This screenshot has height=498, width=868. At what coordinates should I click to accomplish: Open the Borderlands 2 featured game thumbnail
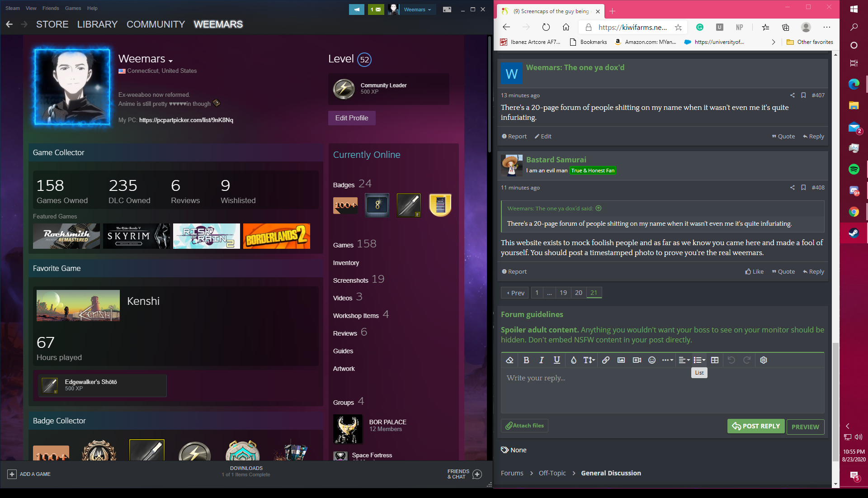277,236
